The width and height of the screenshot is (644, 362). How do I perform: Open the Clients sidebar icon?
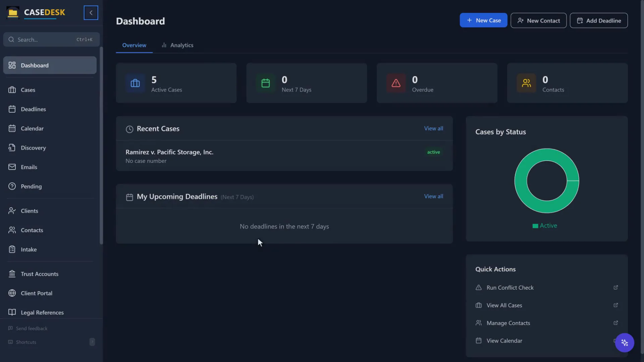pyautogui.click(x=12, y=211)
